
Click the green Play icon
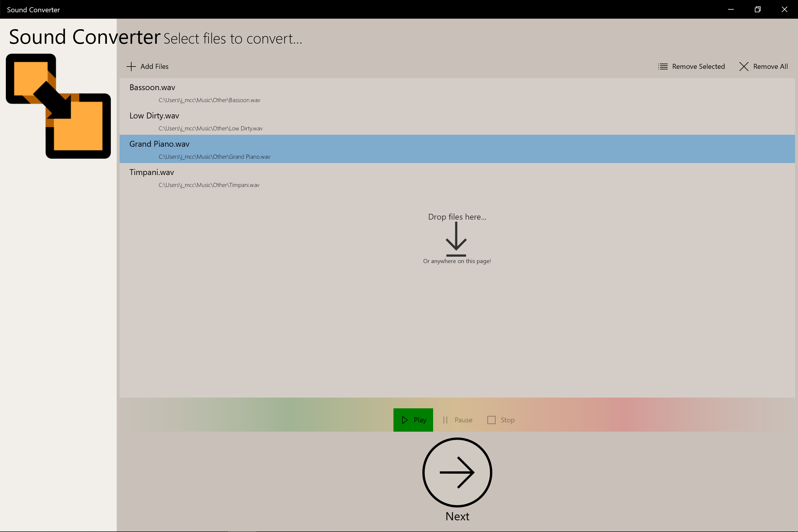click(405, 420)
